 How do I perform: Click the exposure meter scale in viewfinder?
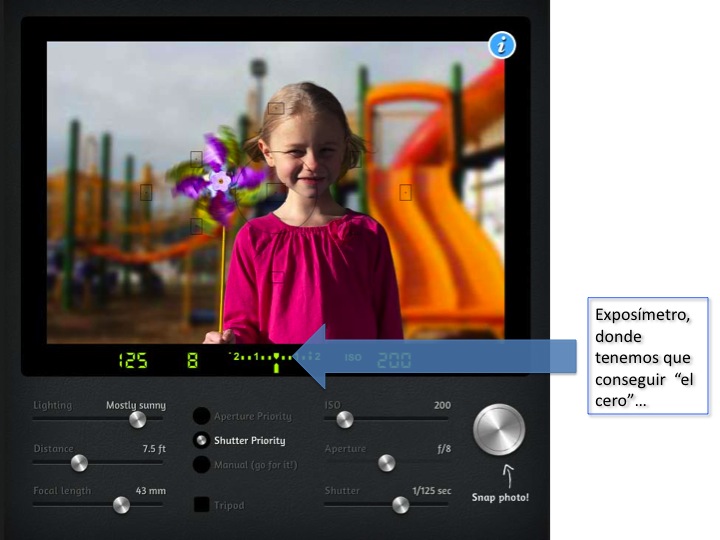(274, 358)
